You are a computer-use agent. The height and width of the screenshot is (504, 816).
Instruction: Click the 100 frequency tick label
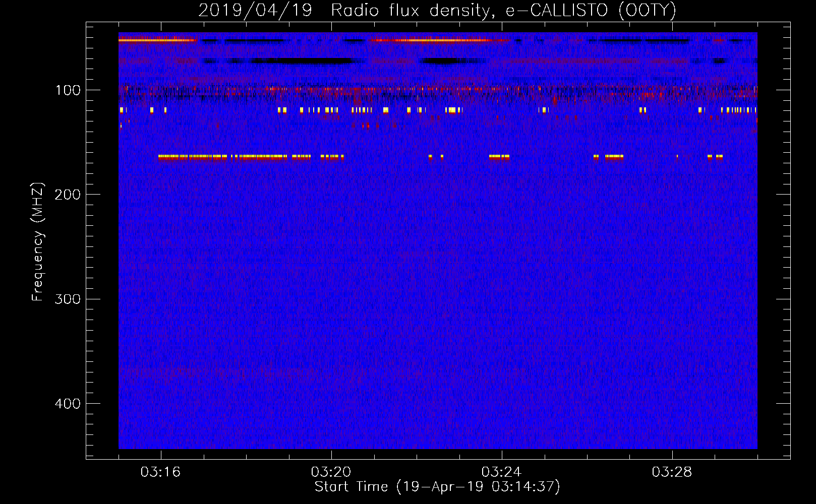[68, 90]
